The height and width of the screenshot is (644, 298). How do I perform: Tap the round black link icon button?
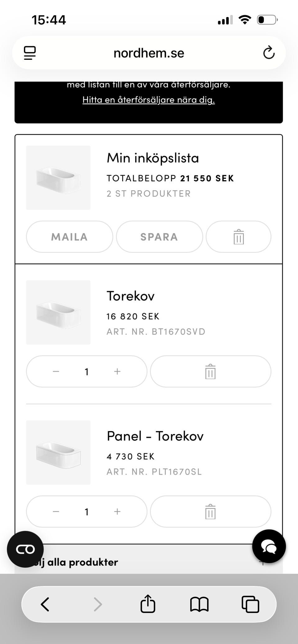25,549
